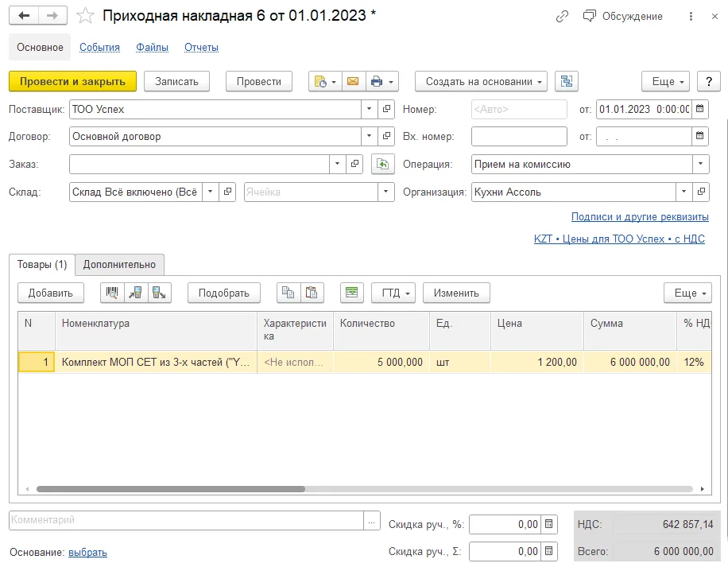The image size is (728, 567).
Task: Expand the Ячейка dropdown
Action: tap(385, 192)
